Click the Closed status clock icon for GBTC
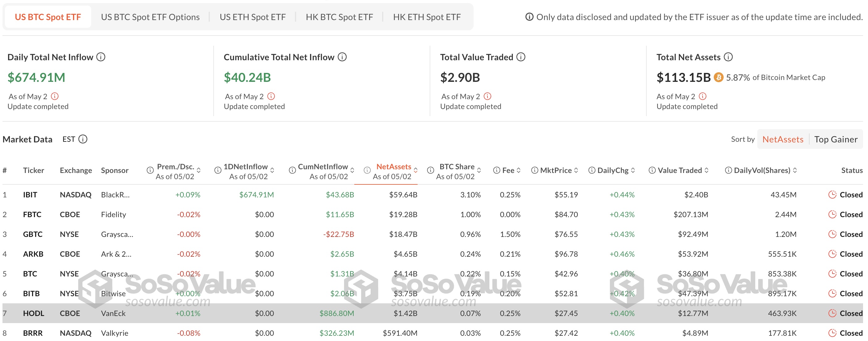The image size is (868, 341). pyautogui.click(x=832, y=234)
